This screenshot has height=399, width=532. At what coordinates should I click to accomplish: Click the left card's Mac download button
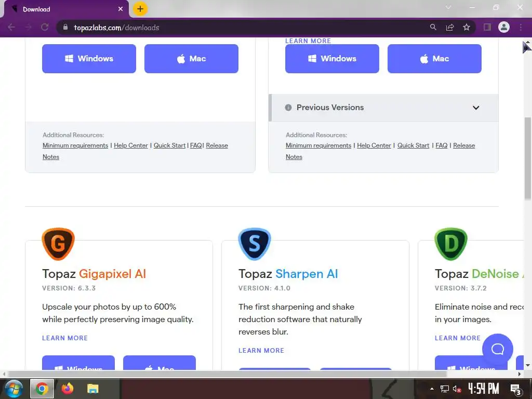191,58
